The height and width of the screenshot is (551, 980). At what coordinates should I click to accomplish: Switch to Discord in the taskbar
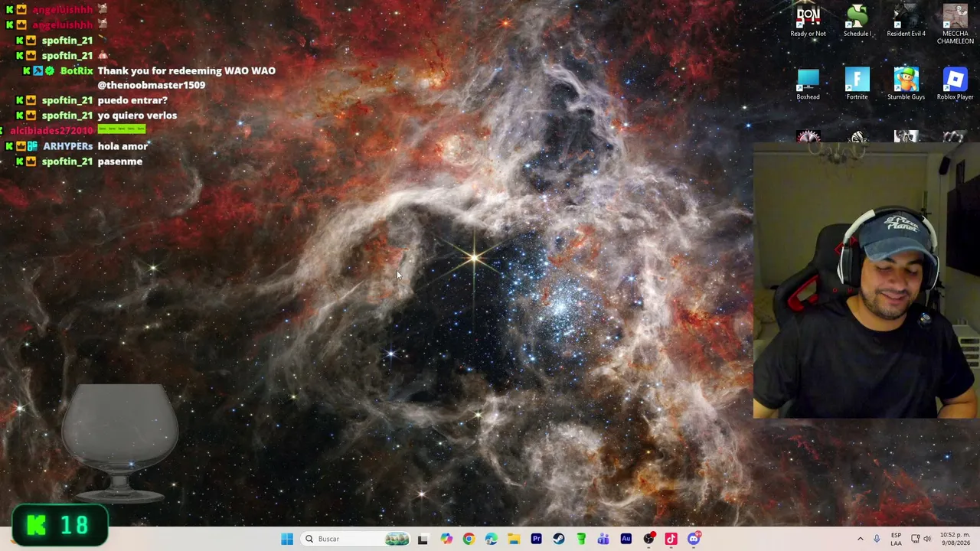click(694, 539)
